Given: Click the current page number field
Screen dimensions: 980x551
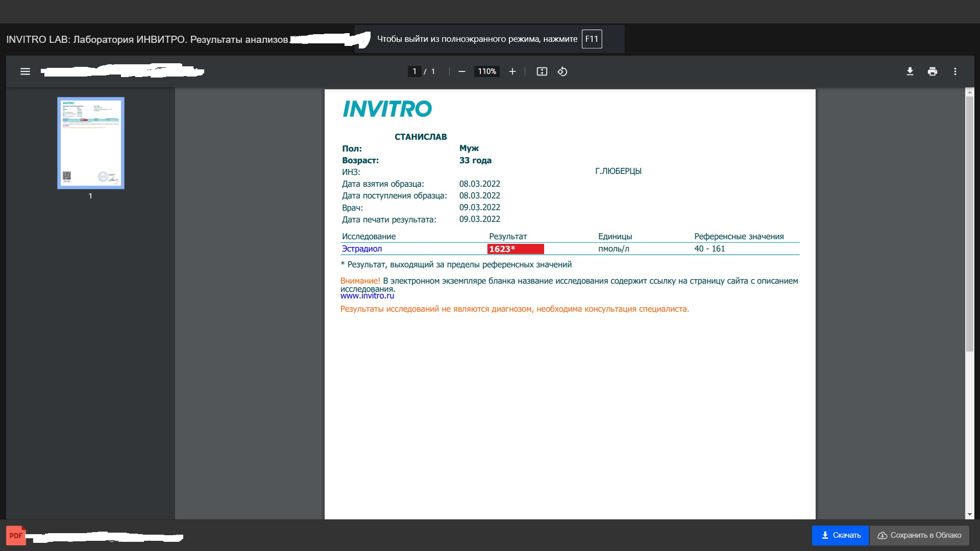Looking at the screenshot, I should [414, 71].
